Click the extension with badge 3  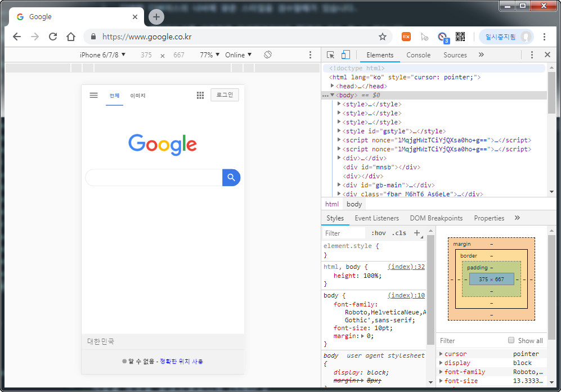[443, 37]
